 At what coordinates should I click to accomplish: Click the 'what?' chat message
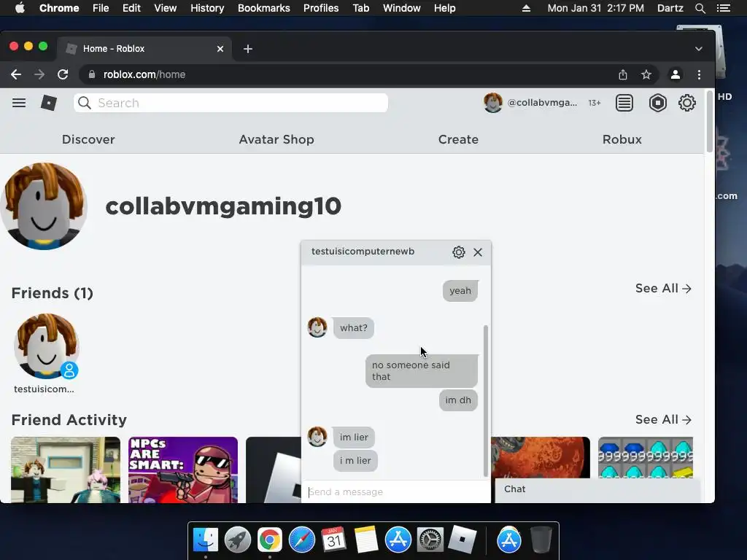tap(354, 328)
